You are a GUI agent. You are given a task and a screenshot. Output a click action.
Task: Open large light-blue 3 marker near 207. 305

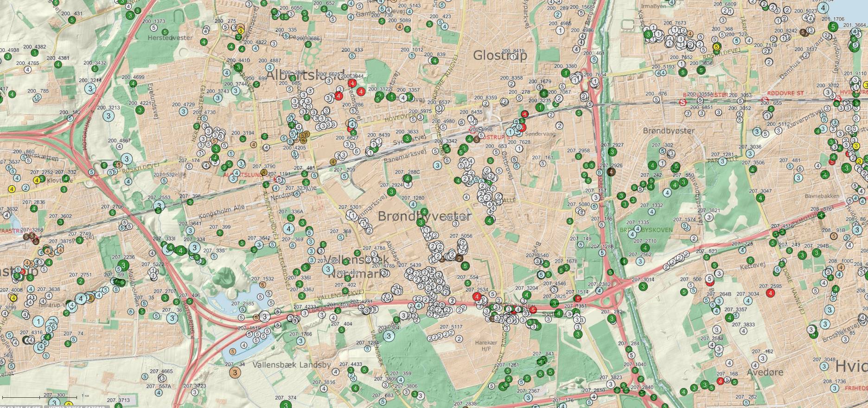[328, 269]
